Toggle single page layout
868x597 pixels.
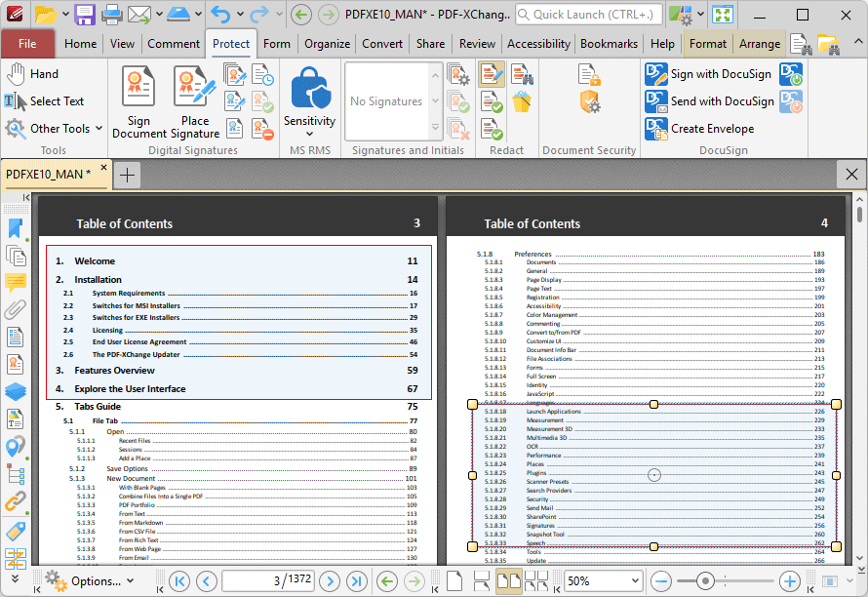click(454, 581)
